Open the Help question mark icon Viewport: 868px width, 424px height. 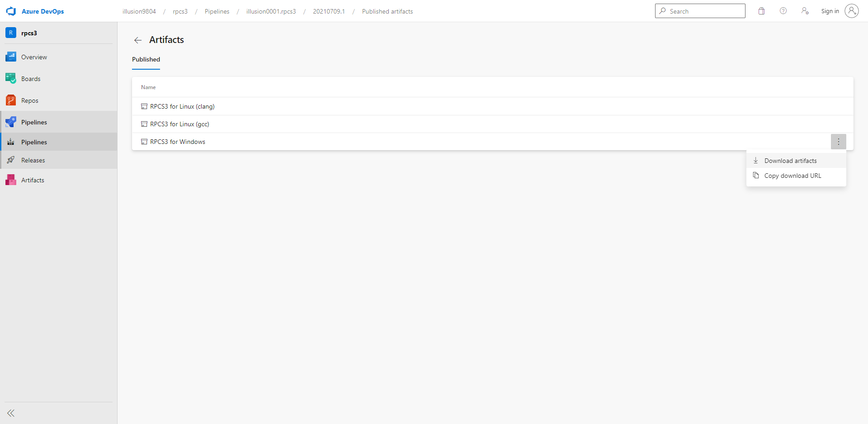tap(783, 11)
